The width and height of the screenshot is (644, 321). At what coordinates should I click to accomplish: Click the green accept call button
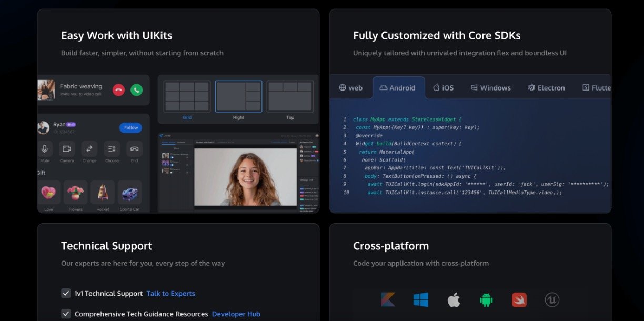coord(137,90)
